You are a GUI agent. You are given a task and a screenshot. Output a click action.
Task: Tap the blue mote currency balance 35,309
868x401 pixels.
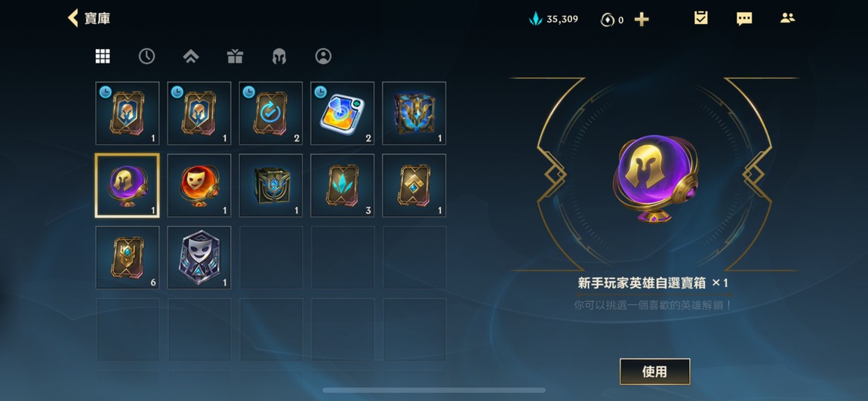click(x=553, y=20)
